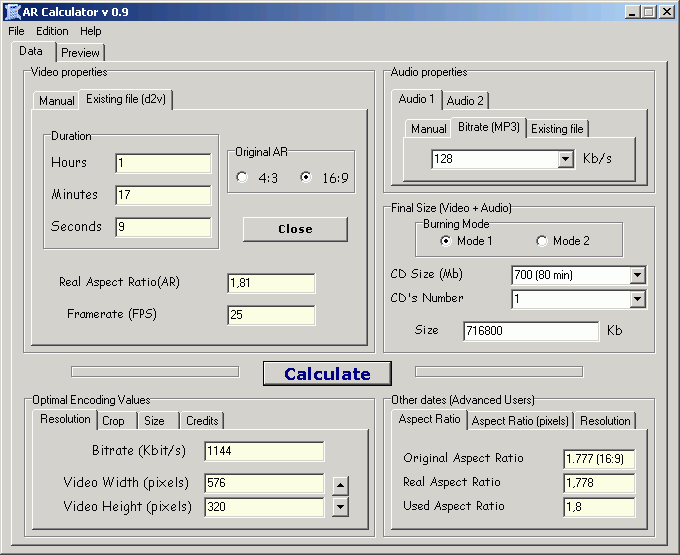
Task: Click the progress bar left of Calculate
Action: click(155, 372)
